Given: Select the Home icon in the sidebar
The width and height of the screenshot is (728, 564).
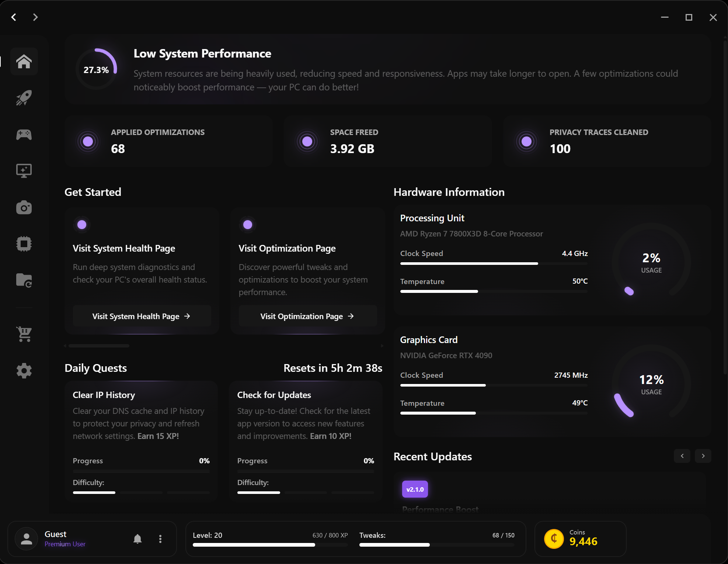Looking at the screenshot, I should [x=24, y=61].
